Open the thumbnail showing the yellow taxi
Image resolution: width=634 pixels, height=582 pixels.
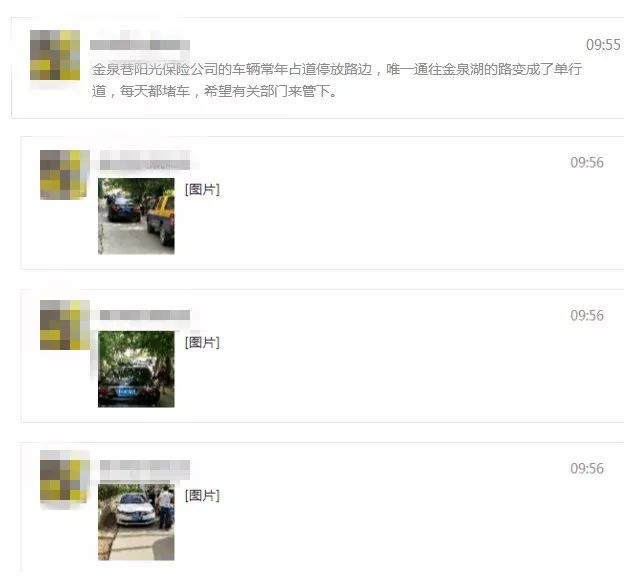point(136,216)
